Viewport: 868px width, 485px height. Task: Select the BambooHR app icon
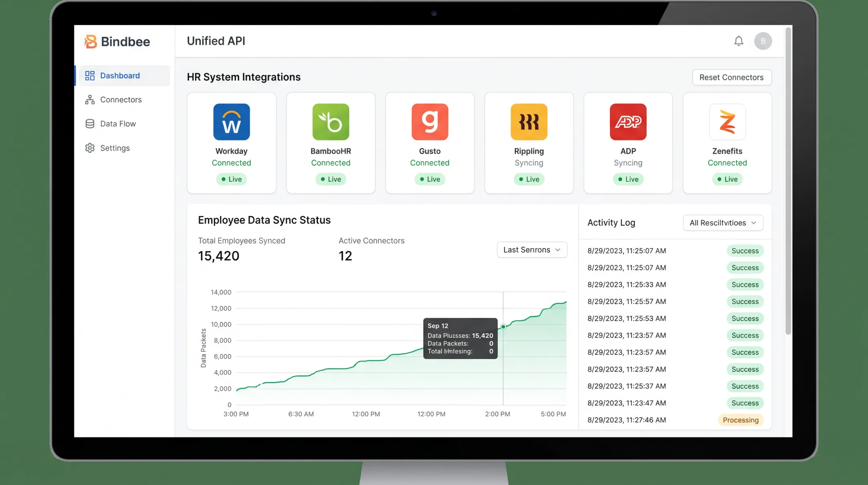tap(331, 122)
